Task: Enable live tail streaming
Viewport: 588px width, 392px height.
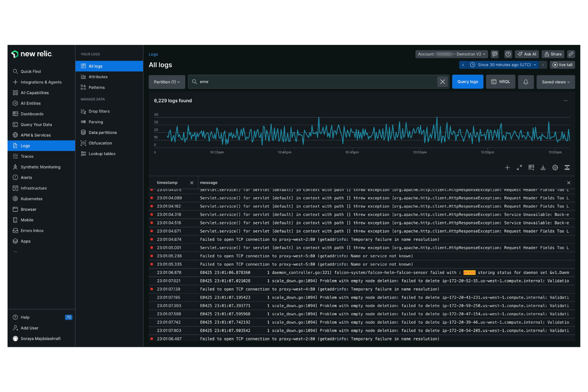Action: [562, 64]
